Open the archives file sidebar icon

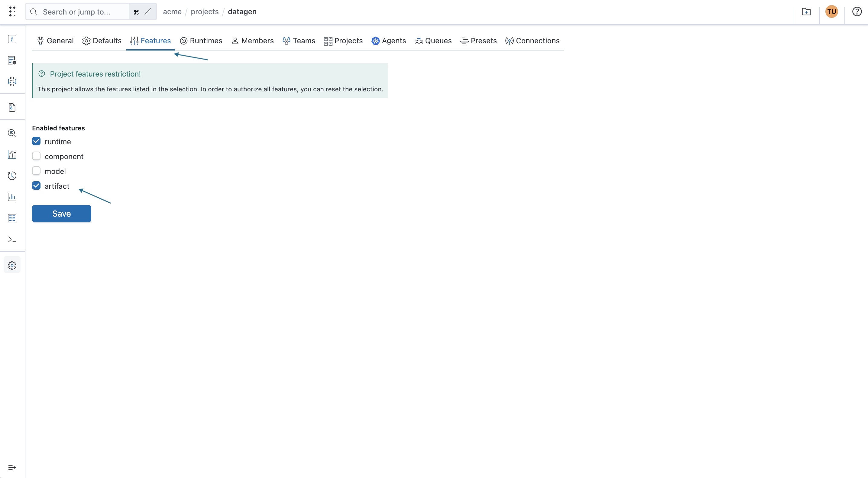12,107
